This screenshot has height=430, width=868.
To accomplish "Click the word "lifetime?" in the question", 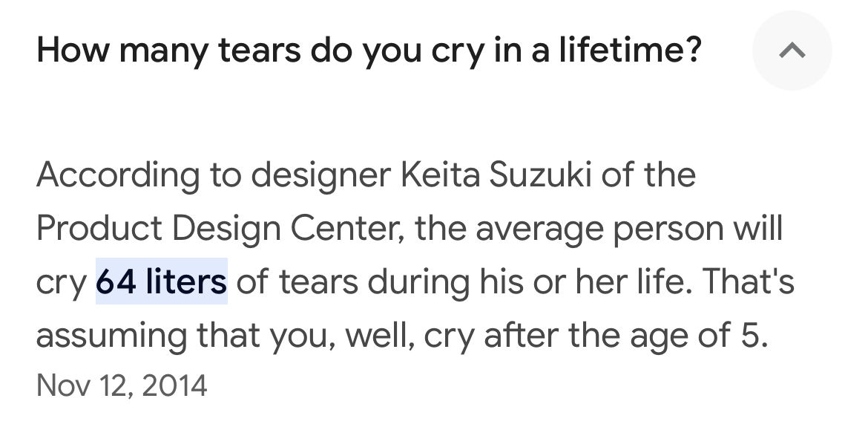I will pos(630,49).
